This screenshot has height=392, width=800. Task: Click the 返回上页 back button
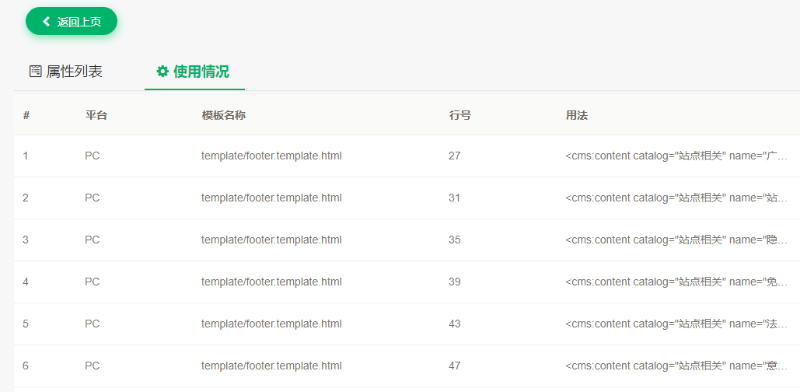pyautogui.click(x=71, y=21)
